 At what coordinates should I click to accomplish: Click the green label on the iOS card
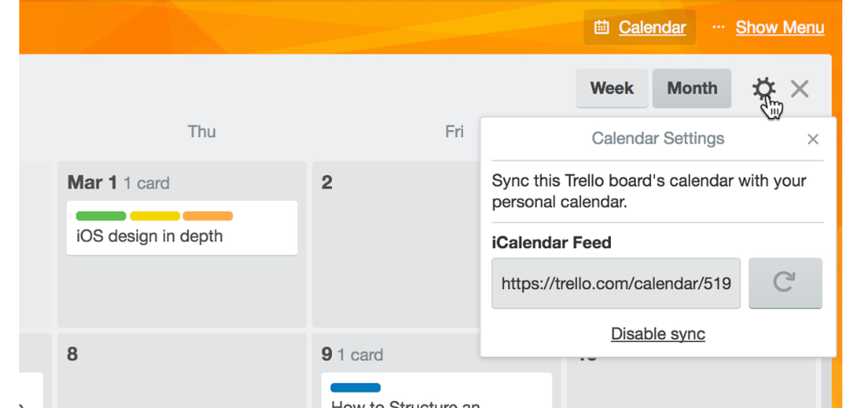click(x=101, y=215)
